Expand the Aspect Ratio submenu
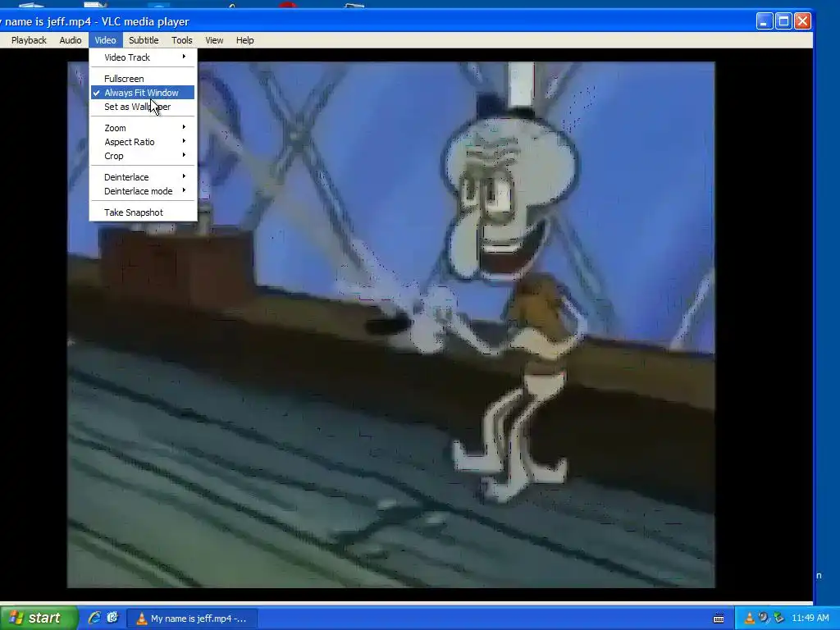 pyautogui.click(x=143, y=142)
